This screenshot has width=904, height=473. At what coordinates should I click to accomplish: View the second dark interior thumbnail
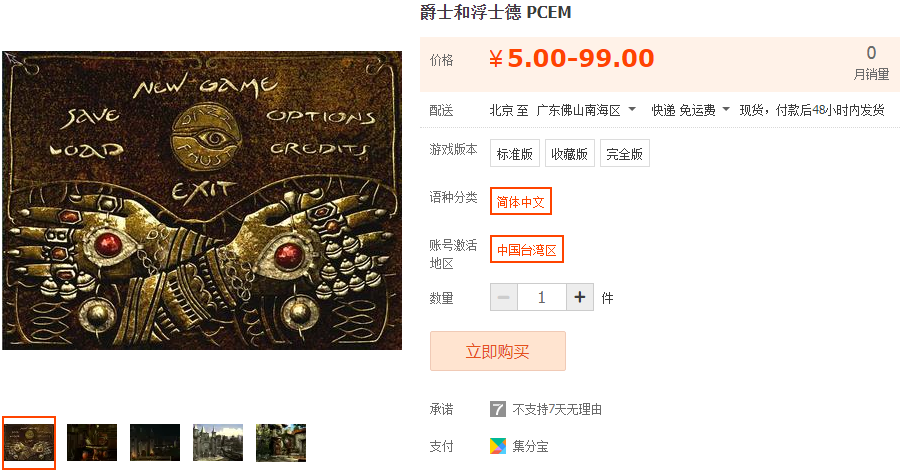pos(92,443)
